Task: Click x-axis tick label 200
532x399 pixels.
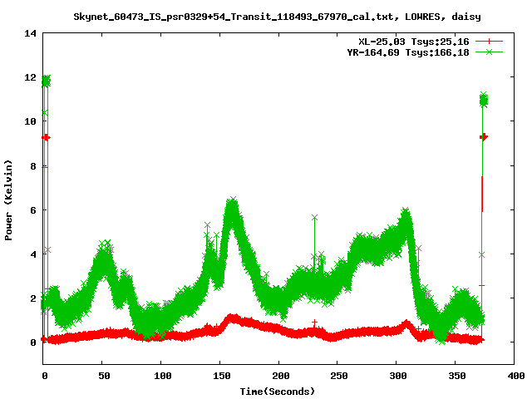Action: pyautogui.click(x=281, y=376)
